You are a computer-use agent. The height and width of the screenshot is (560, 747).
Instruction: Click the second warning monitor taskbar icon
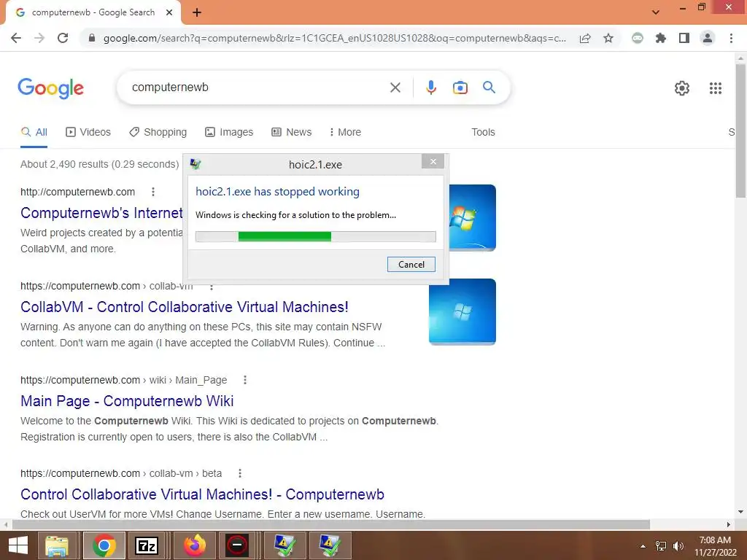tap(330, 545)
